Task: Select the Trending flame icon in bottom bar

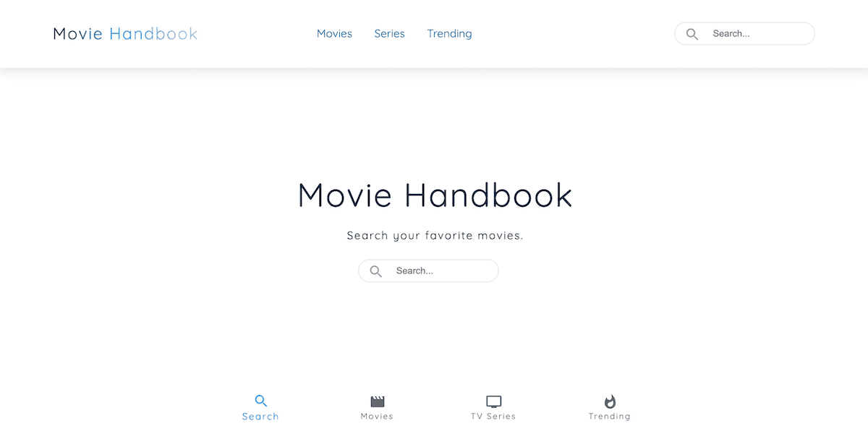Action: point(610,401)
